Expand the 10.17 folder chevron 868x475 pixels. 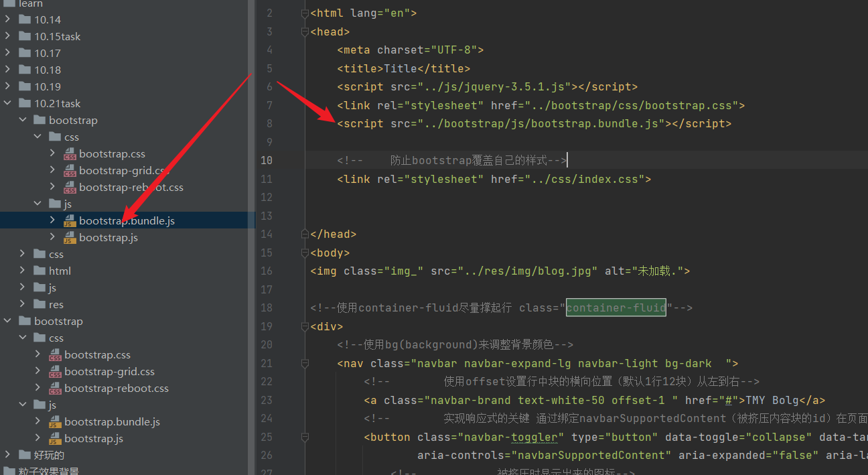[7, 54]
